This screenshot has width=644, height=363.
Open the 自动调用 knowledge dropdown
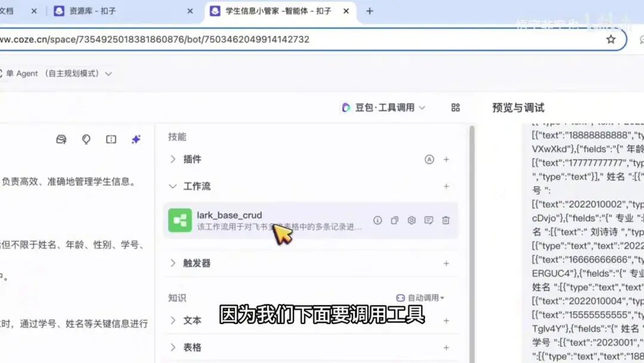point(420,298)
